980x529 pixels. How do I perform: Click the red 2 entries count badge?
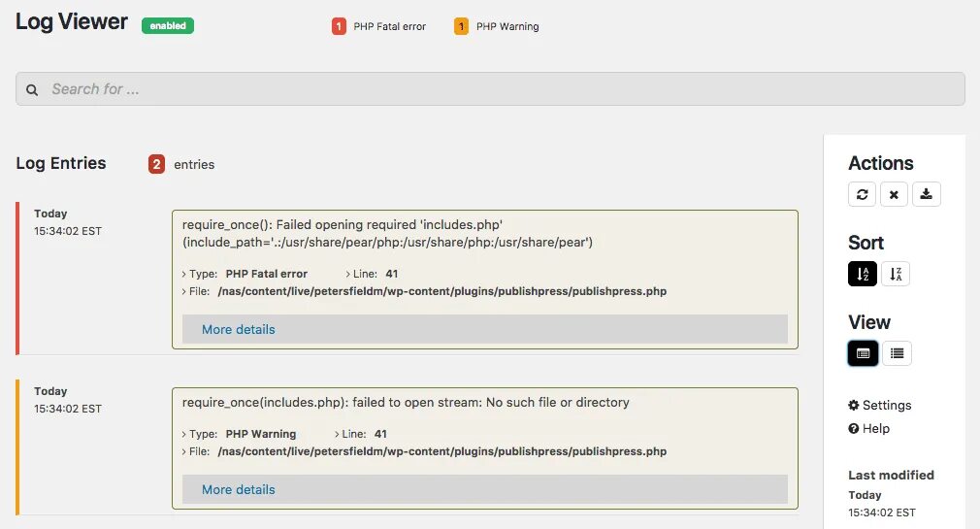(156, 164)
